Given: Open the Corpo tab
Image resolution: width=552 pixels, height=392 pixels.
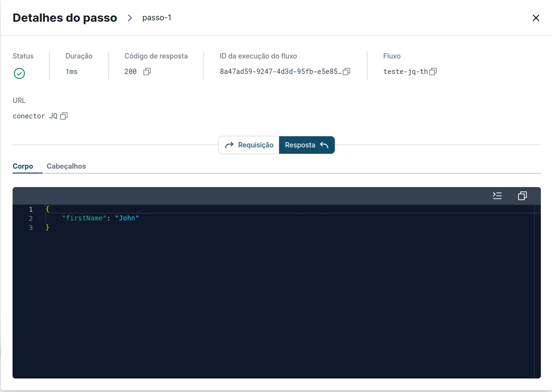Looking at the screenshot, I should [23, 166].
